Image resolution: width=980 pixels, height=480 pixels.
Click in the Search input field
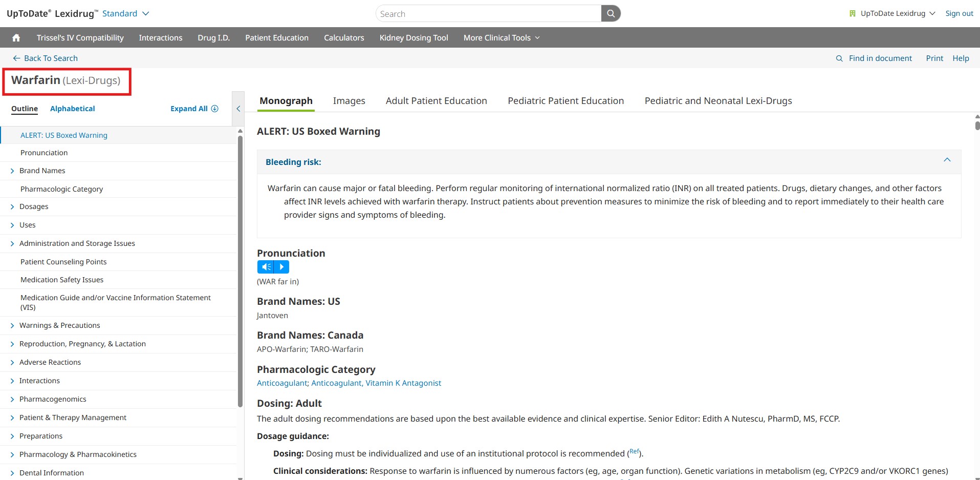coord(488,14)
